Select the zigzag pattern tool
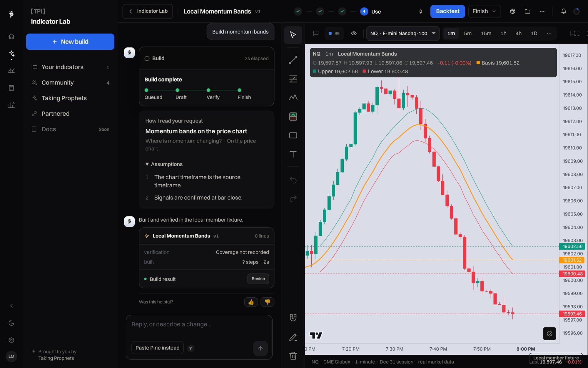The height and width of the screenshot is (368, 588). coord(293,97)
